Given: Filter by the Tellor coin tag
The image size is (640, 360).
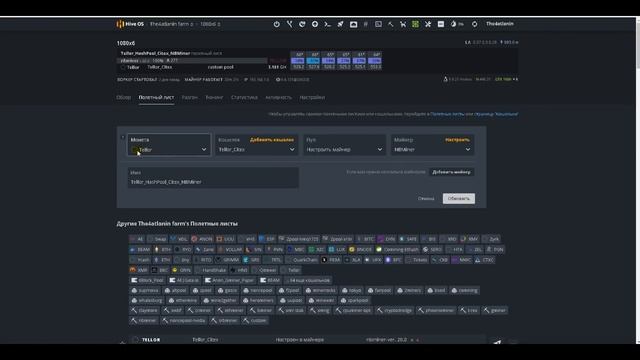Looking at the screenshot, I should point(291,270).
